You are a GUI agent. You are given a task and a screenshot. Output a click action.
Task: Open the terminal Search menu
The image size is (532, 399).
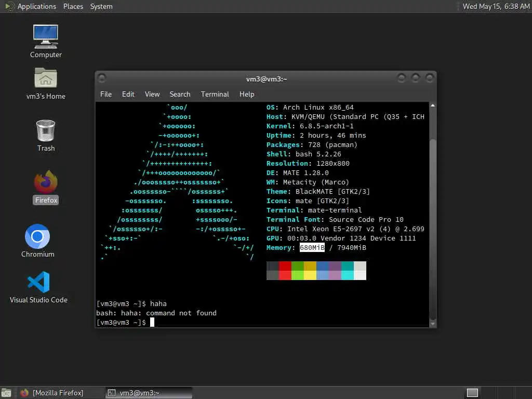pyautogui.click(x=180, y=95)
